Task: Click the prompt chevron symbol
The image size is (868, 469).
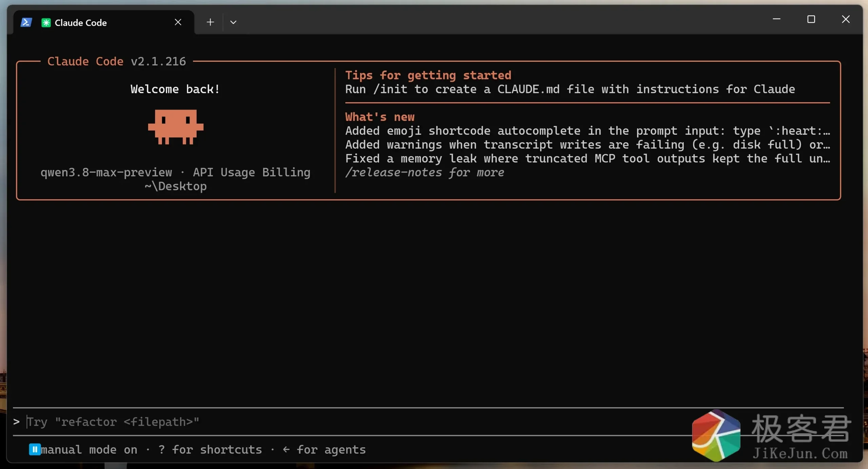Action: [x=16, y=422]
